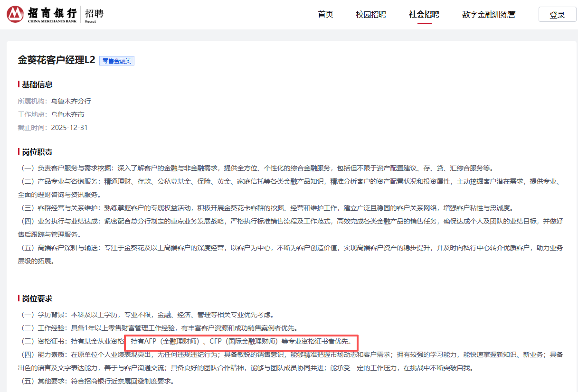The height and width of the screenshot is (392, 578).
Task: Select the 社会招聘 navigation tab
Action: [424, 15]
